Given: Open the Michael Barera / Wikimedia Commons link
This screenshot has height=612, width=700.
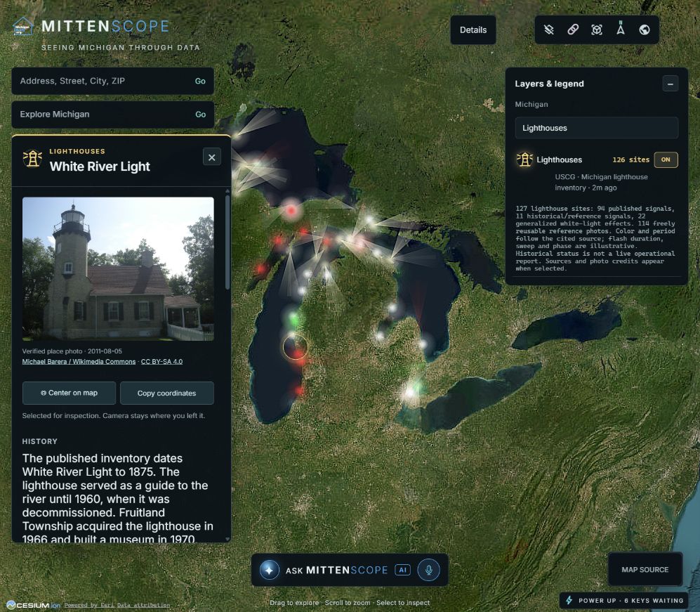Looking at the screenshot, I should 79,362.
